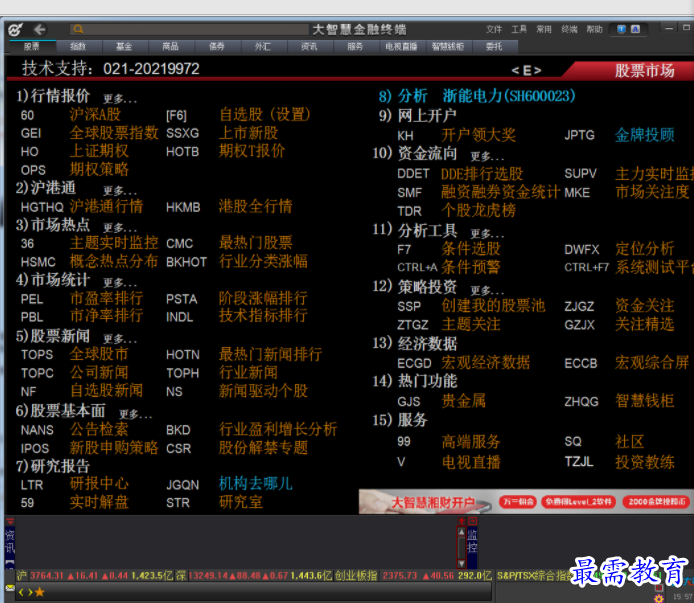Click the blue T icon in title bar
Screen dimensions: 694x603
coord(621,29)
